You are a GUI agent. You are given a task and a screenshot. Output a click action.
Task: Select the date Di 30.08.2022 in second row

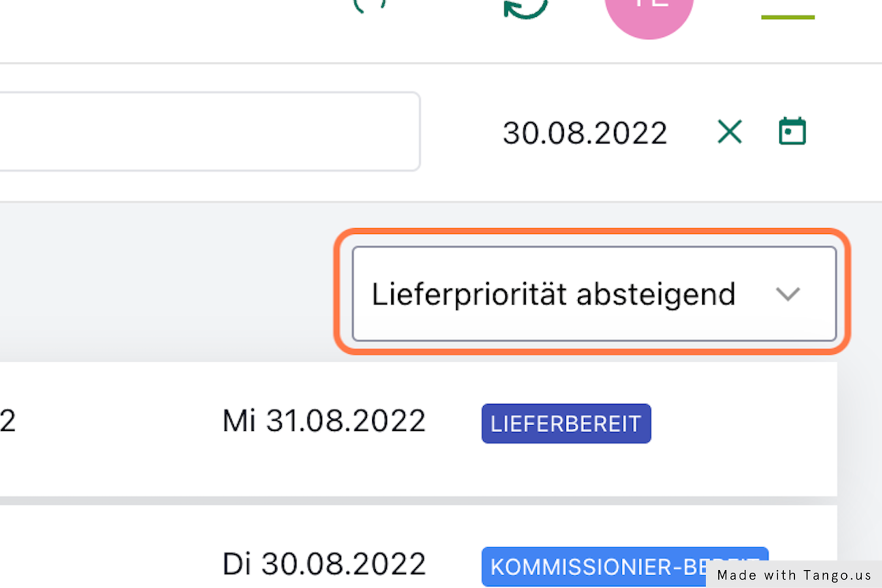(324, 564)
